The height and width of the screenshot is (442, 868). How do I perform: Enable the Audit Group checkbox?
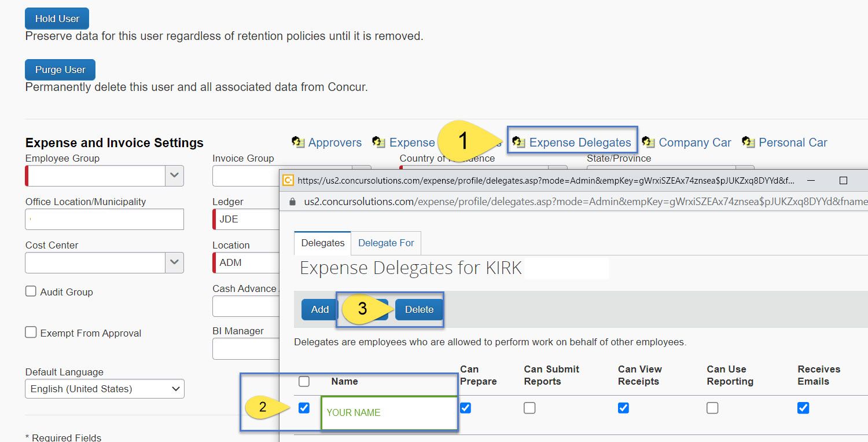(x=31, y=291)
